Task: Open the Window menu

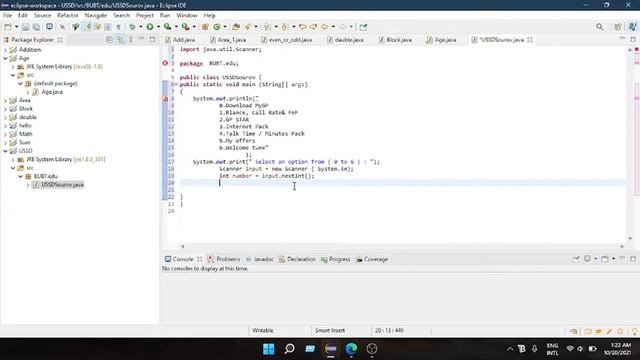Action: 187,16
